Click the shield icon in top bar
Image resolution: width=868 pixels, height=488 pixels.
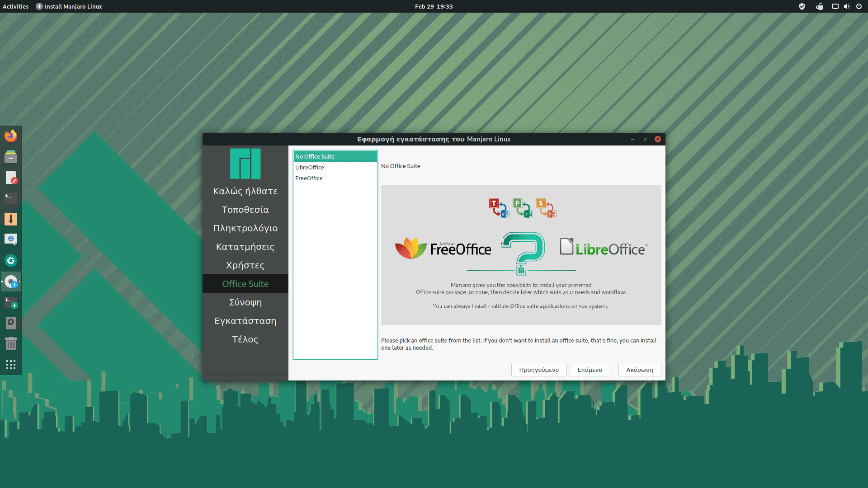[802, 6]
